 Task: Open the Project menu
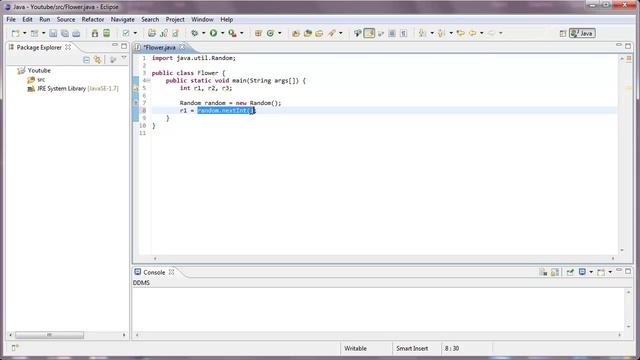[x=175, y=19]
